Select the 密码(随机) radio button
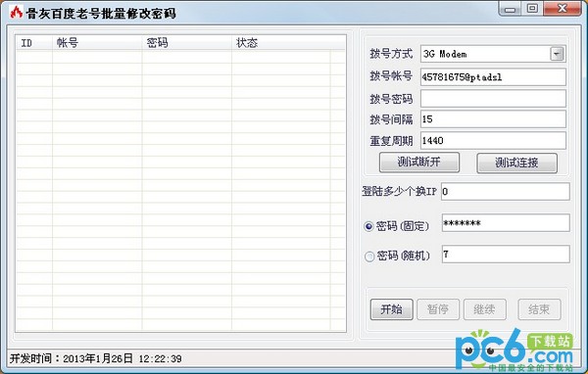588x374 pixels. [369, 257]
